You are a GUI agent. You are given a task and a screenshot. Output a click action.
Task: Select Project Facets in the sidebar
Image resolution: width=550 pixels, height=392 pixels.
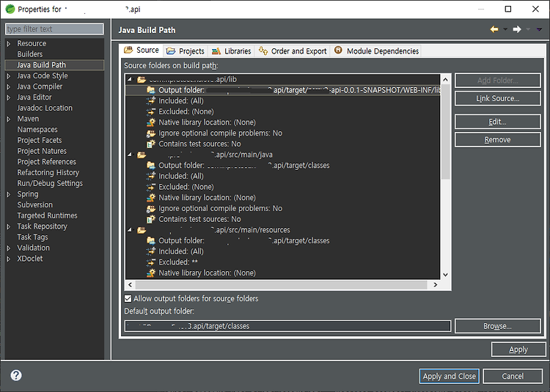pos(40,141)
